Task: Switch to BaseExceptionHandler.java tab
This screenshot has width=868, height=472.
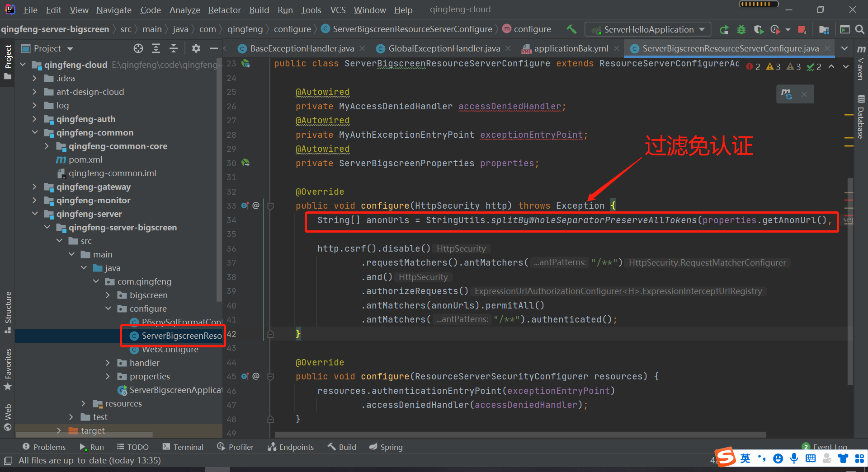Action: [x=302, y=48]
